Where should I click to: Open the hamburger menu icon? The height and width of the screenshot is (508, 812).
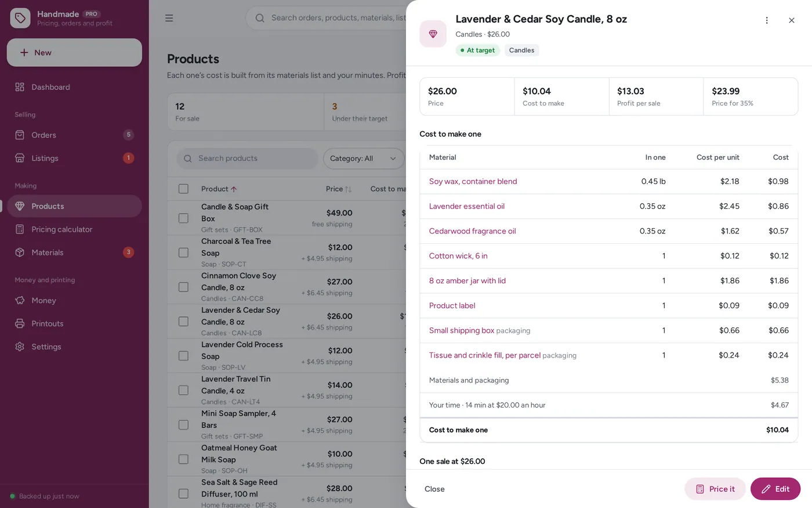point(169,18)
